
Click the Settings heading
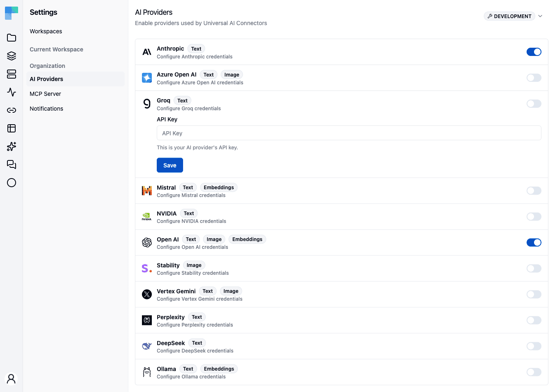44,12
